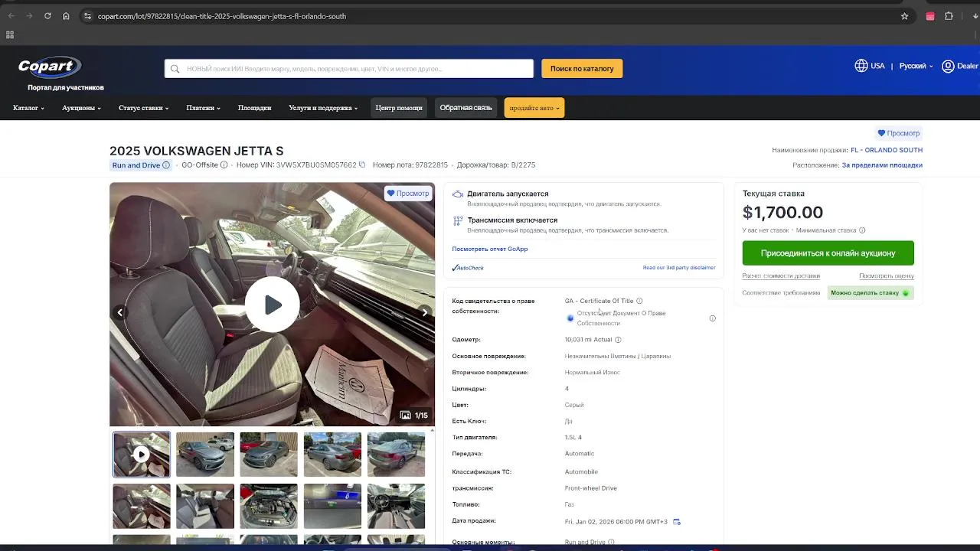Click the transmission engages icon
Image resolution: width=980 pixels, height=551 pixels.
(x=458, y=220)
